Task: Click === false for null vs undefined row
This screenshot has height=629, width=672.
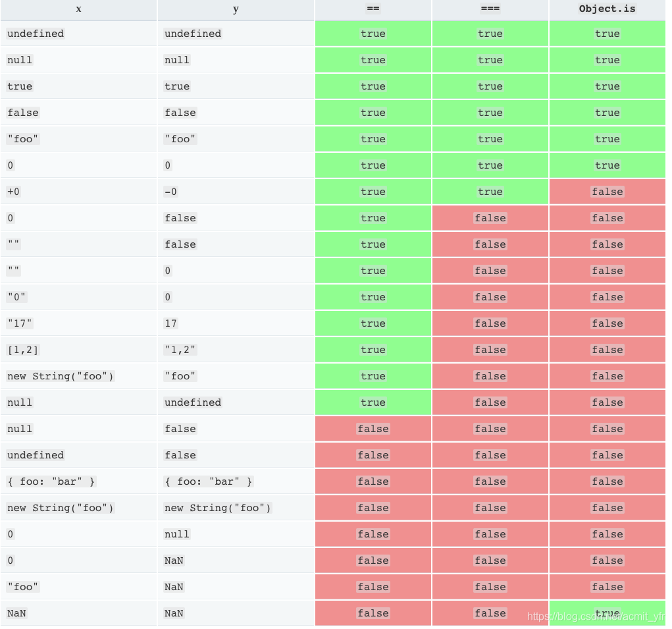Action: point(490,402)
